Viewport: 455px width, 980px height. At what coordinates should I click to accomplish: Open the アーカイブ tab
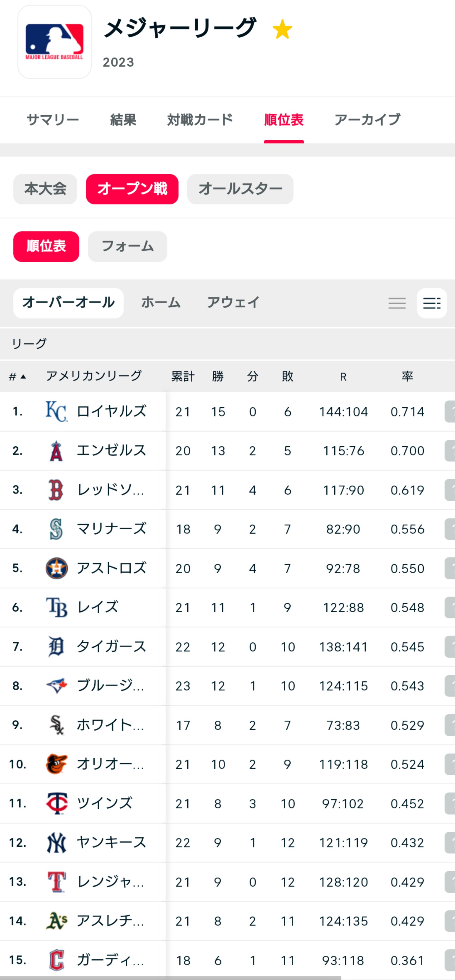point(368,120)
